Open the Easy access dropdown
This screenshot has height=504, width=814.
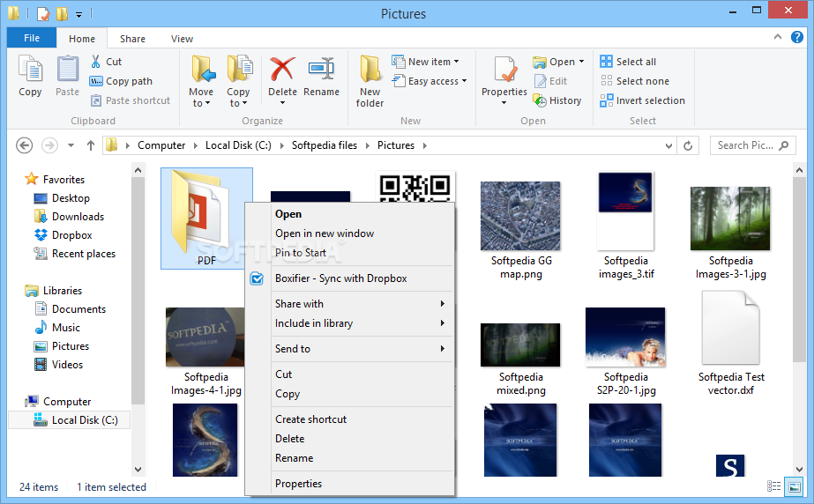(429, 81)
